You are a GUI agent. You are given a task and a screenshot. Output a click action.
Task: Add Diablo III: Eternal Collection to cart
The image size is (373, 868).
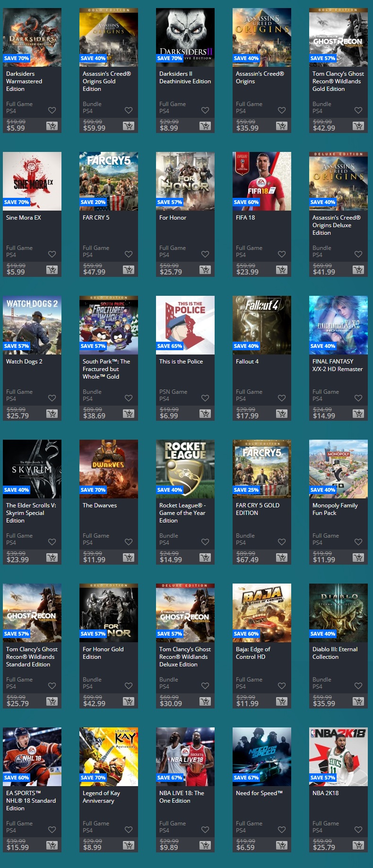point(358,701)
